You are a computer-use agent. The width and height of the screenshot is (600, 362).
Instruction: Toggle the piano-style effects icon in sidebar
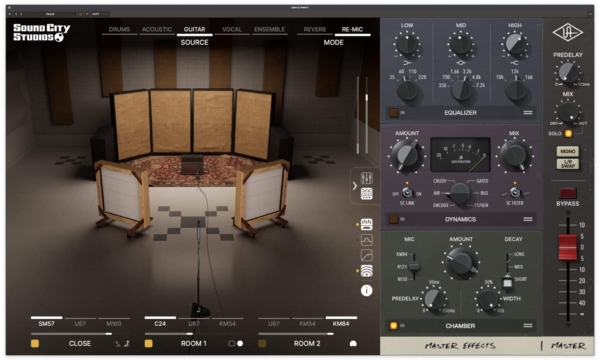367,224
